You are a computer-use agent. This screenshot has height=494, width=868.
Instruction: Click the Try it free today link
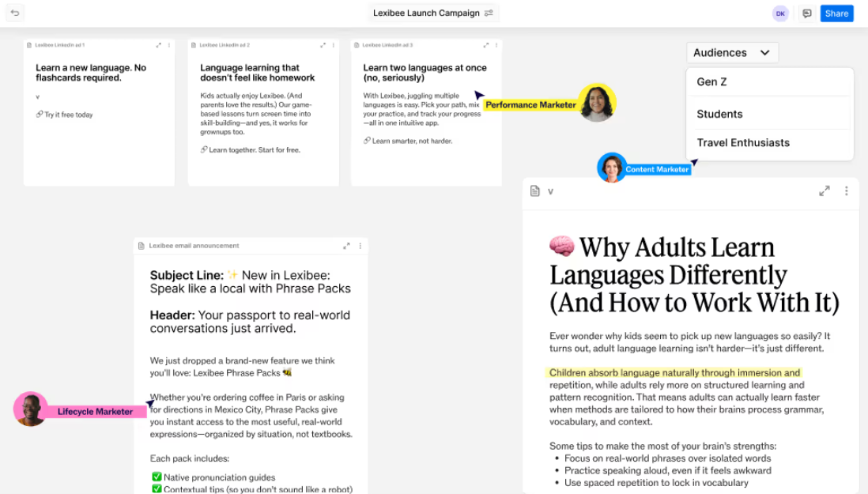(x=64, y=115)
